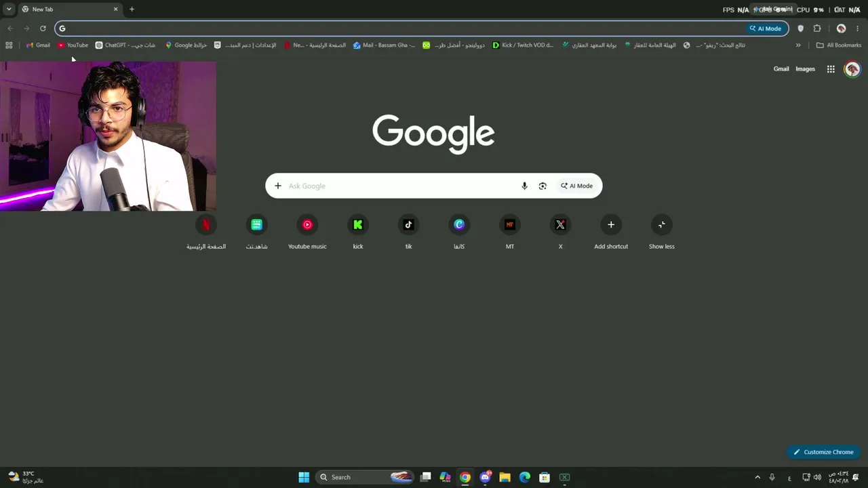Open the Chrome three-dot menu
This screenshot has height=488, width=868.
[x=857, y=28]
